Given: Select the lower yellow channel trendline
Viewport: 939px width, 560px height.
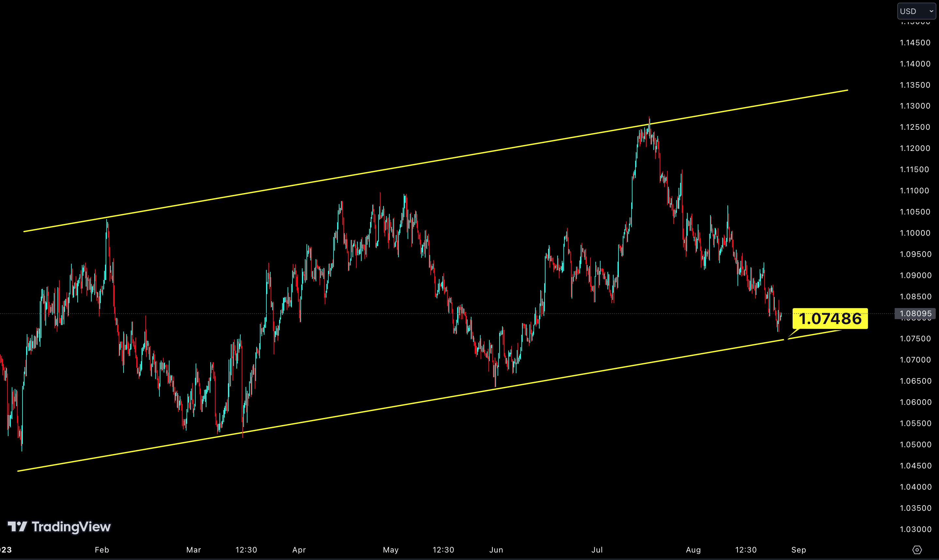Looking at the screenshot, I should [x=429, y=401].
